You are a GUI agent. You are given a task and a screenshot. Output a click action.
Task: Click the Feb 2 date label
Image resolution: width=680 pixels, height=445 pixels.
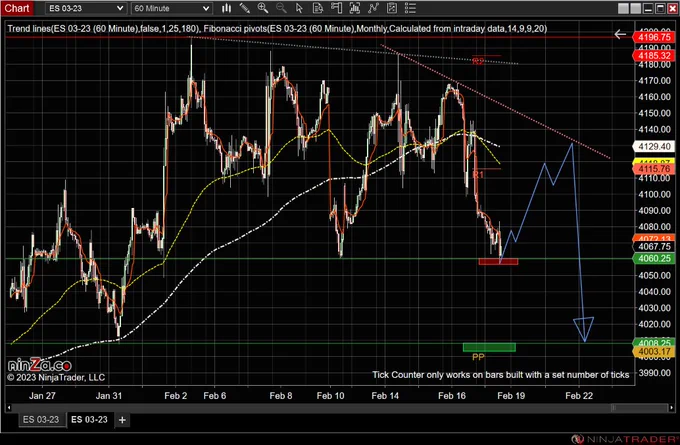[x=176, y=396]
